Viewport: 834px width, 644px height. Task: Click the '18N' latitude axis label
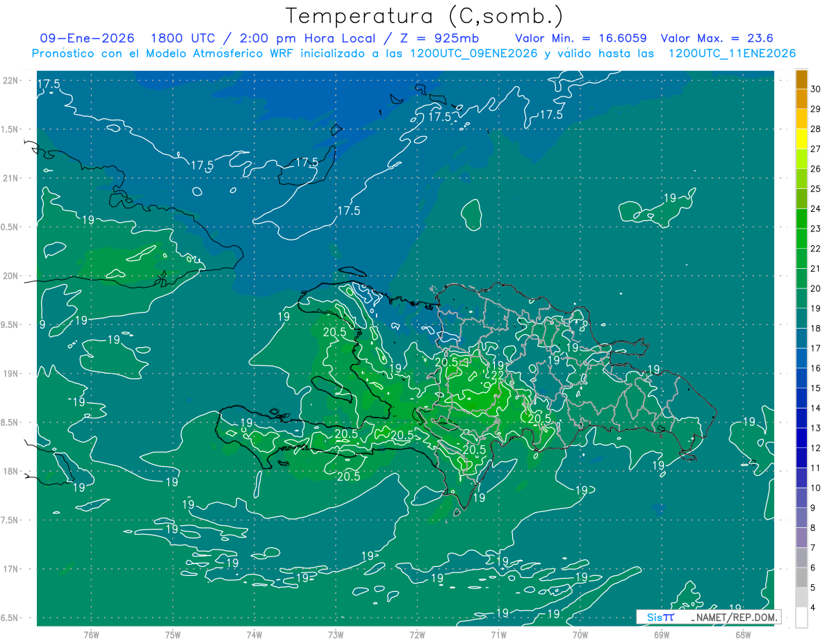[10, 471]
